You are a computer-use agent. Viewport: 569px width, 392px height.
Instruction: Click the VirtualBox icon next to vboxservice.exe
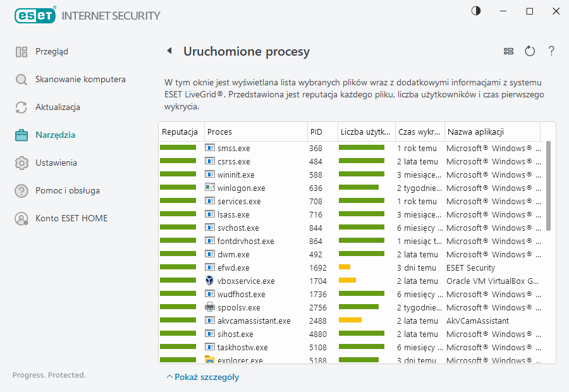[210, 281]
